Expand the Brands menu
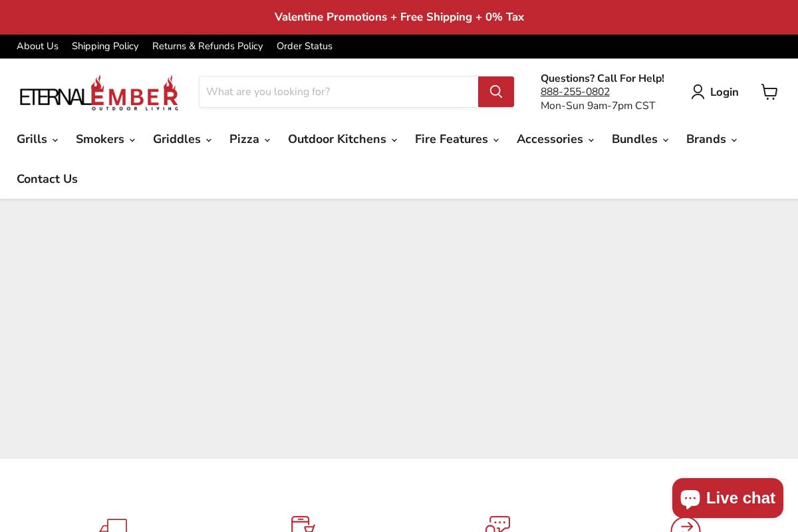 tap(712, 139)
